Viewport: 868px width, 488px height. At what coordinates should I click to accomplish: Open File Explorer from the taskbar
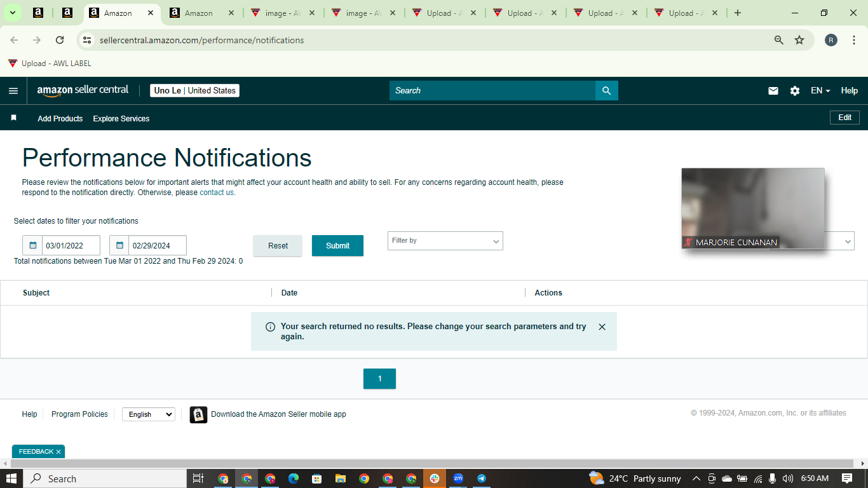coord(340,478)
